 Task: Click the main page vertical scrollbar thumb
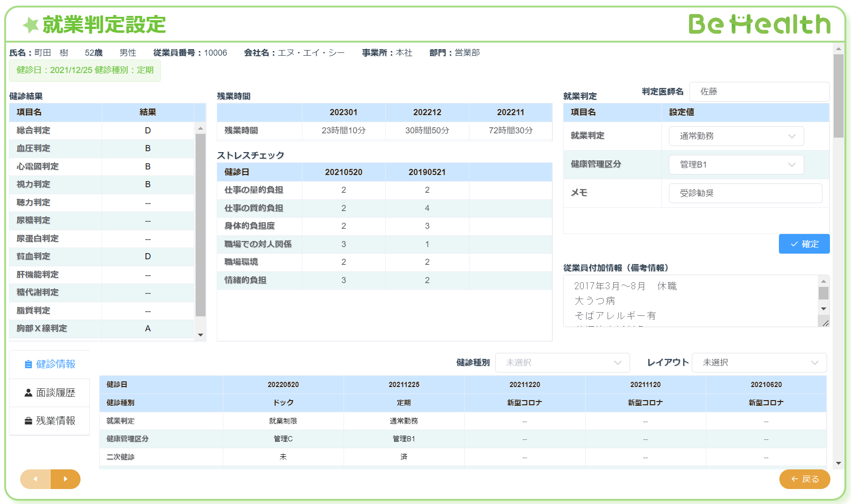point(838,96)
